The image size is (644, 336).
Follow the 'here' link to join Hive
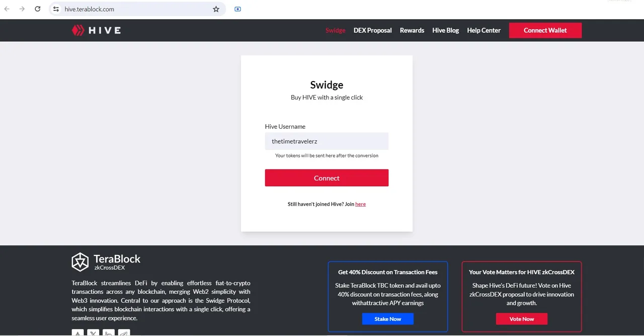coord(360,204)
